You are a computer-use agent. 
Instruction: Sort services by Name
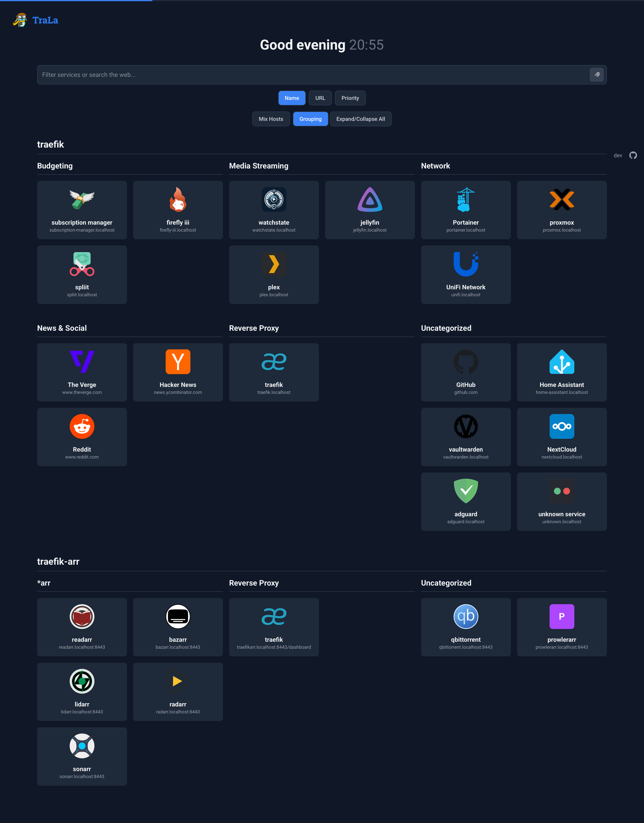[292, 98]
